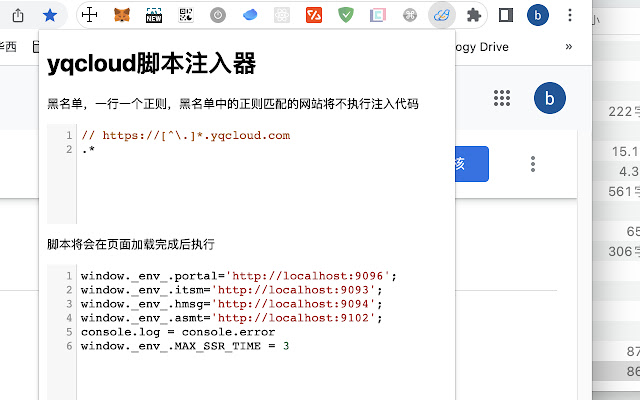Show more bookmarks via chevron

[x=569, y=47]
